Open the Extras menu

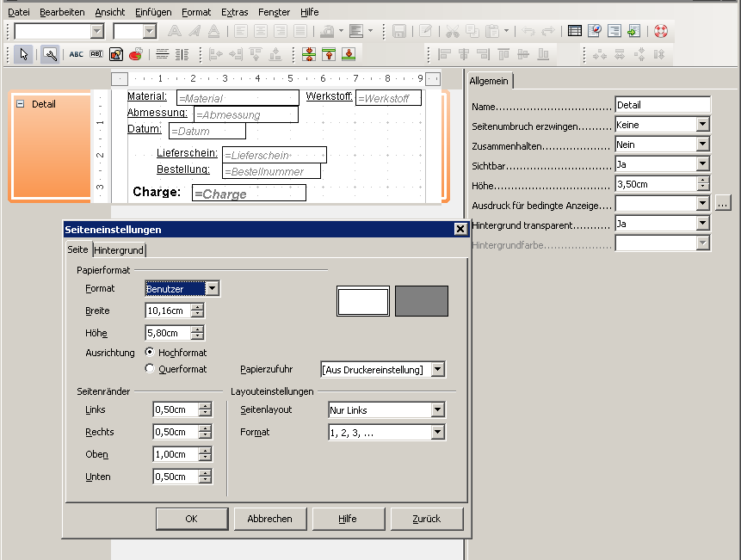pyautogui.click(x=234, y=12)
